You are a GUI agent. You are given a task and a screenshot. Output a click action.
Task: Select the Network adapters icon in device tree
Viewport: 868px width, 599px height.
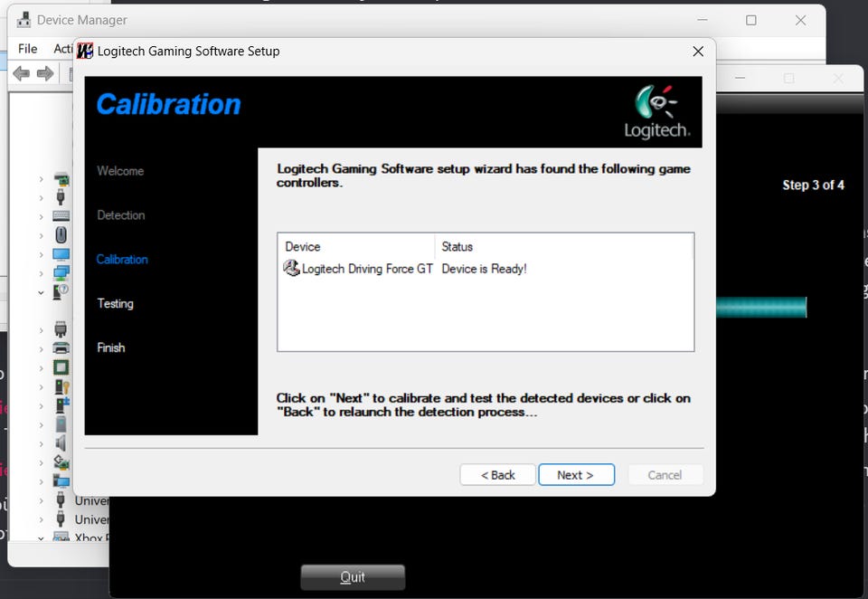pos(61,272)
